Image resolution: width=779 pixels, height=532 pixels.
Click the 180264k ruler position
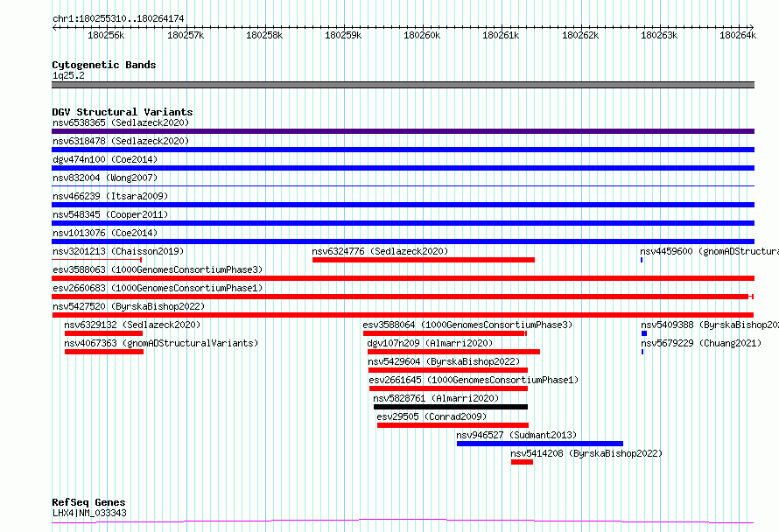click(x=738, y=35)
